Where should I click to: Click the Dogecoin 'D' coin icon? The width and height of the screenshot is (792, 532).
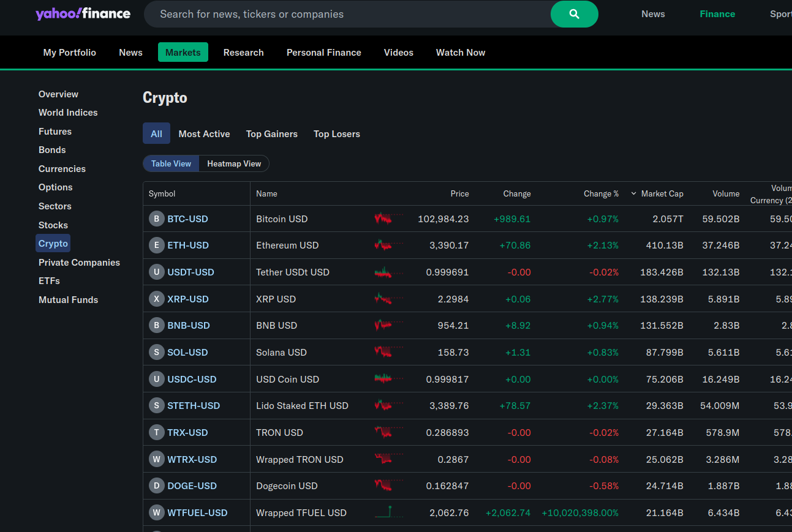pyautogui.click(x=156, y=486)
